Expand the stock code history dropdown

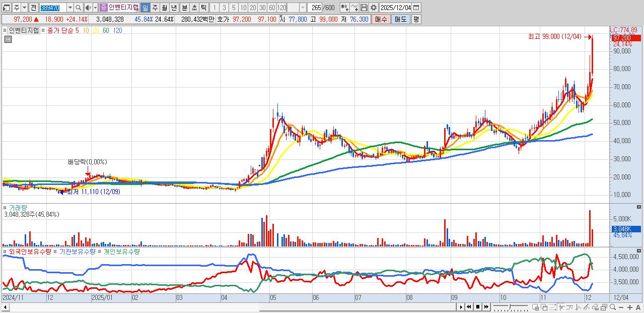point(70,8)
